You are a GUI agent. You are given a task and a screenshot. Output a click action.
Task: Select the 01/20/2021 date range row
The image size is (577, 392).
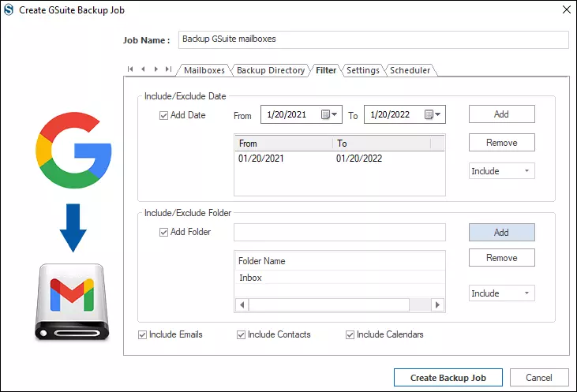(339, 159)
